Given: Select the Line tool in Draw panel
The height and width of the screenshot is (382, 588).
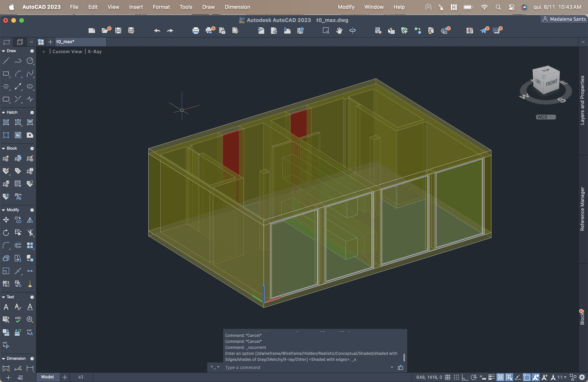Looking at the screenshot, I should point(6,61).
